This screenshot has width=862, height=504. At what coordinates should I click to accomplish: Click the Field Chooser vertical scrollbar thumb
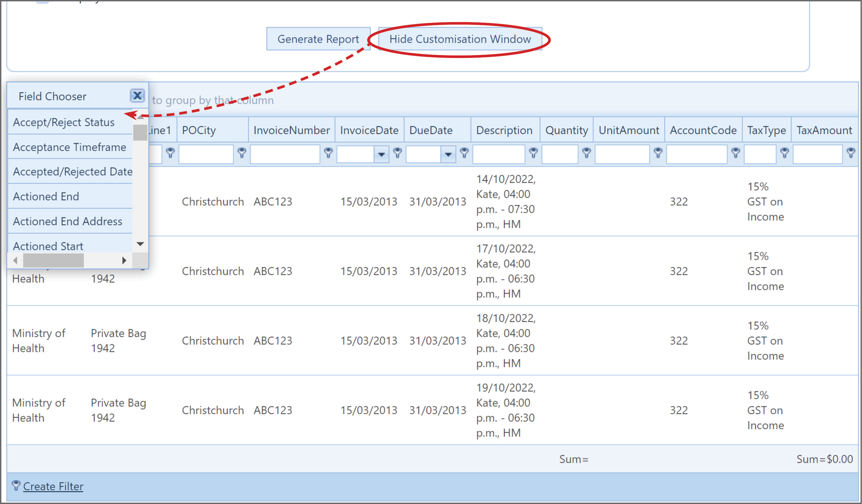[140, 133]
